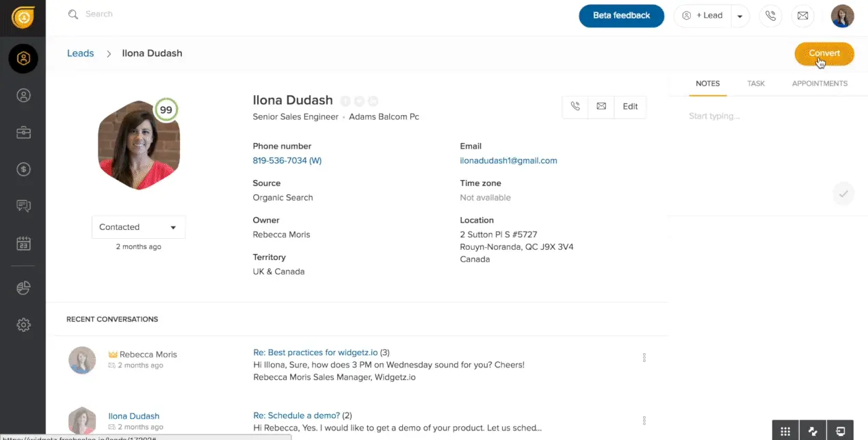Viewport: 868px width, 440px height.
Task: Open Ilona's LinkedIn profile icon
Action: (x=373, y=100)
